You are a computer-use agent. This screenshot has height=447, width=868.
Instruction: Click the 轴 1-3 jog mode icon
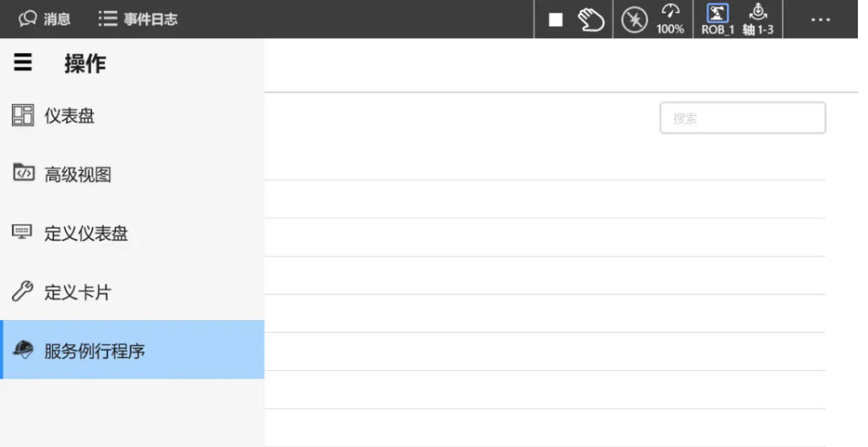tap(758, 19)
